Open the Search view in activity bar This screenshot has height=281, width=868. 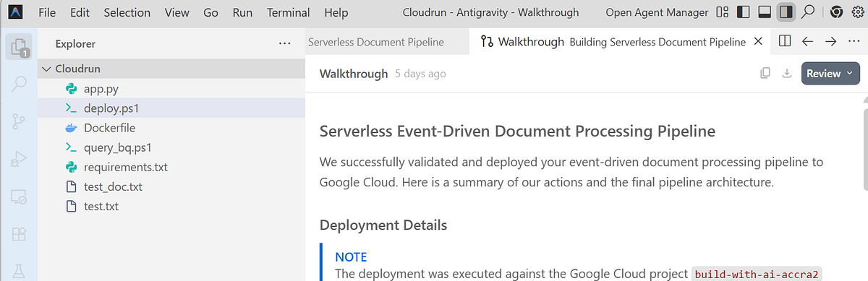click(19, 85)
